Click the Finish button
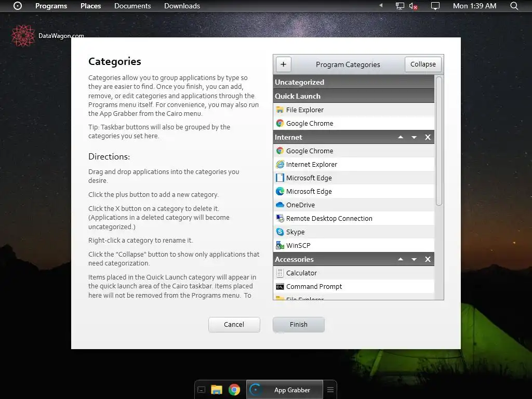 click(x=299, y=325)
